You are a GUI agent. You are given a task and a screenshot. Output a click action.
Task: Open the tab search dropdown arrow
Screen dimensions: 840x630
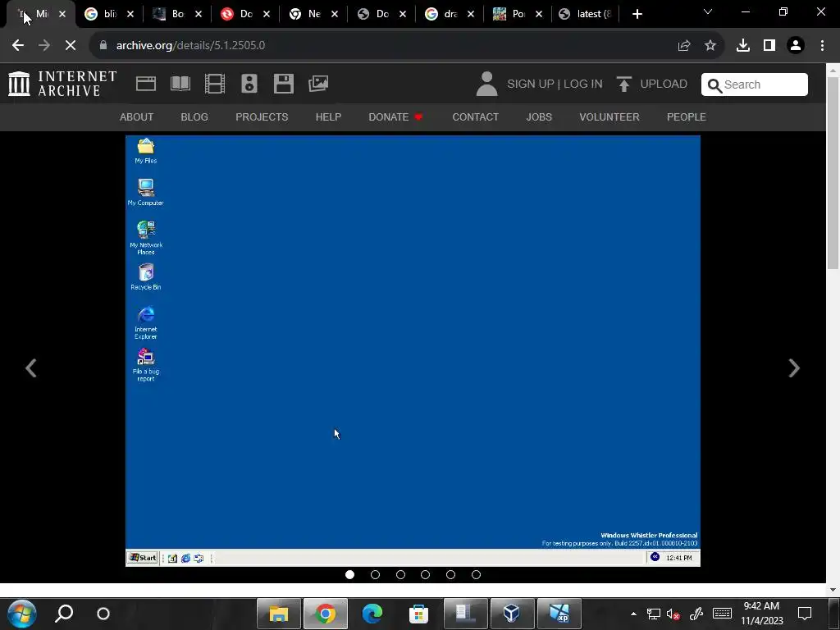[708, 11]
